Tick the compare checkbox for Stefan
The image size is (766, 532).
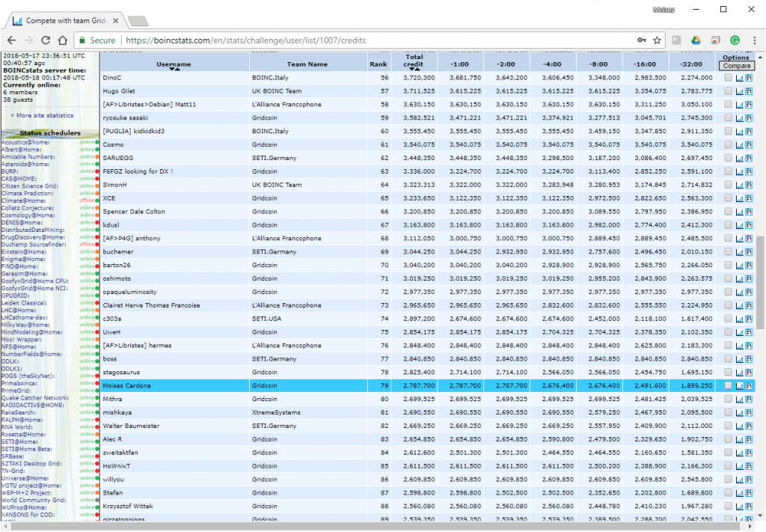728,492
